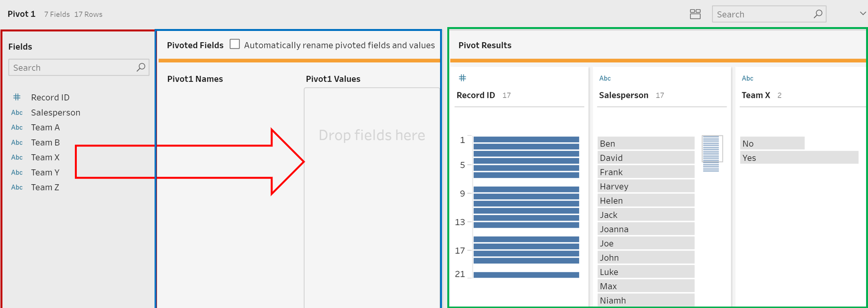Click the Abc icon next to Team A field
868x308 pixels.
pos(17,127)
